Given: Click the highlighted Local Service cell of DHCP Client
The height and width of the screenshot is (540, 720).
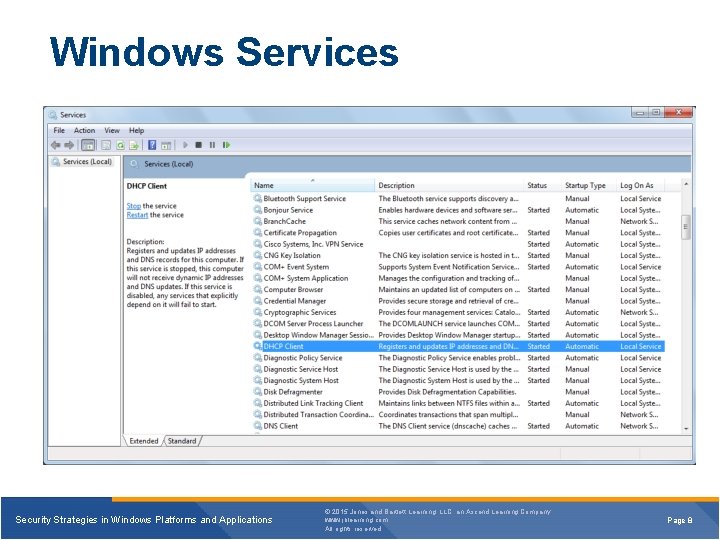Looking at the screenshot, I should pos(641,346).
